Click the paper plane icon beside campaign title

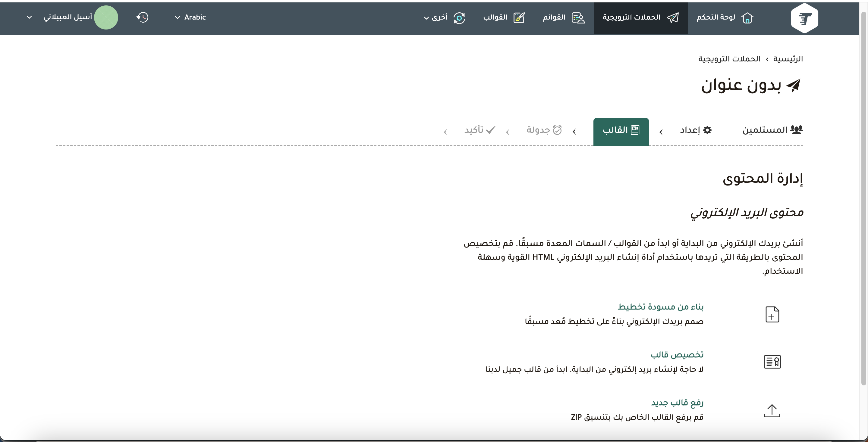pyautogui.click(x=793, y=85)
